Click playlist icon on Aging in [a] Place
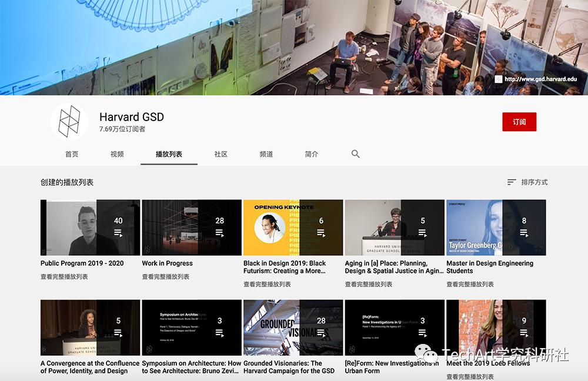The height and width of the screenshot is (381, 588). (x=423, y=233)
